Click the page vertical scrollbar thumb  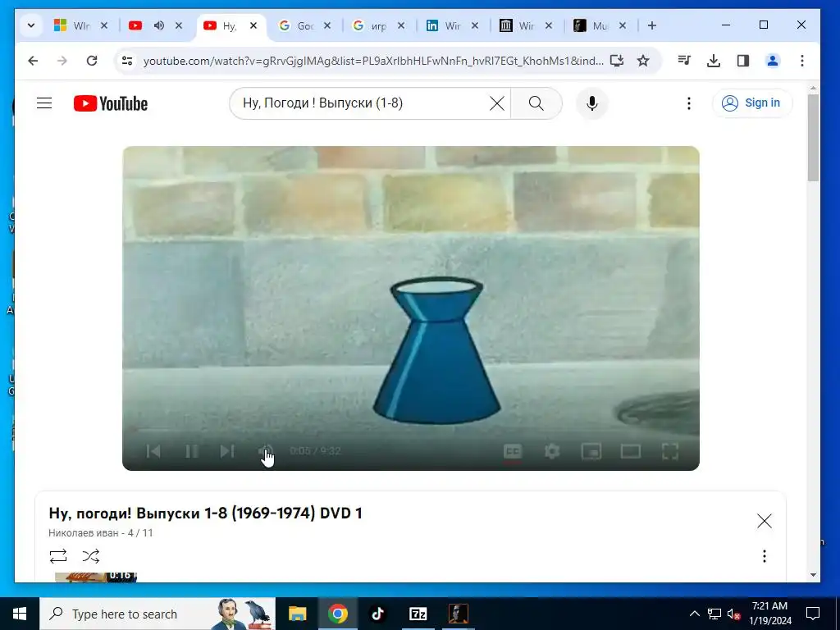813,138
